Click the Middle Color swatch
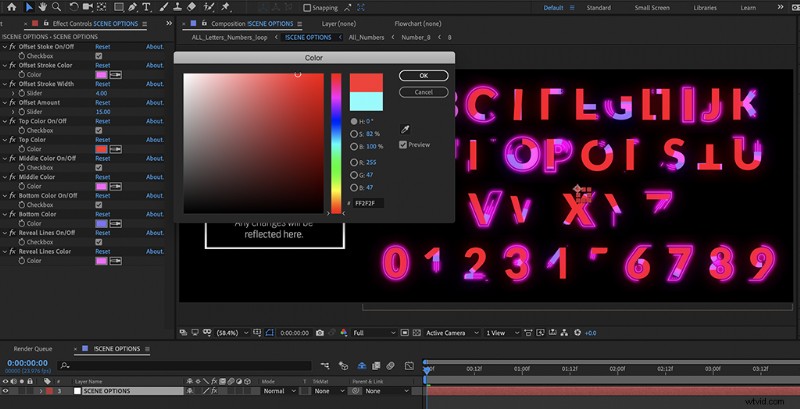Image resolution: width=800 pixels, height=409 pixels. pyautogui.click(x=101, y=186)
